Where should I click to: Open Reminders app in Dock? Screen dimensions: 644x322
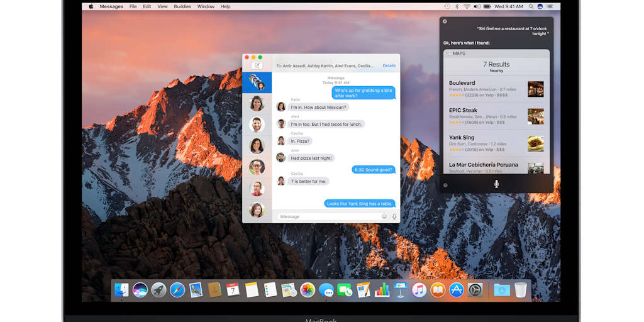[270, 290]
